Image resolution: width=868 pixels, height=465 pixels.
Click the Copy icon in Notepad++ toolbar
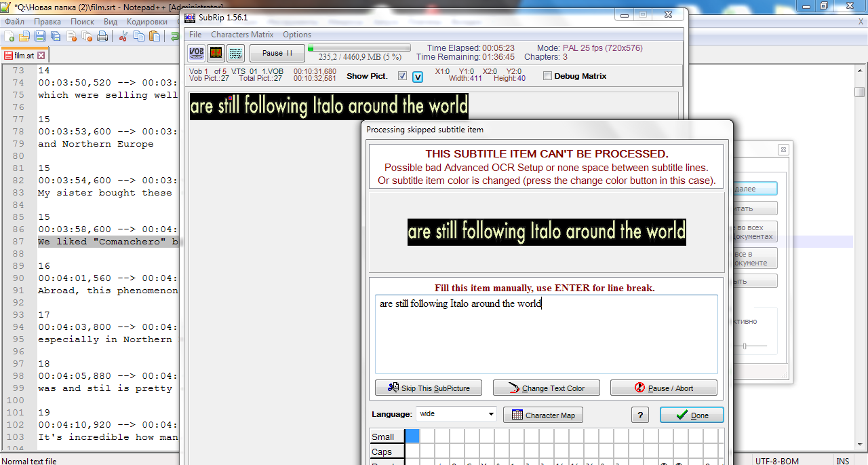tap(139, 36)
